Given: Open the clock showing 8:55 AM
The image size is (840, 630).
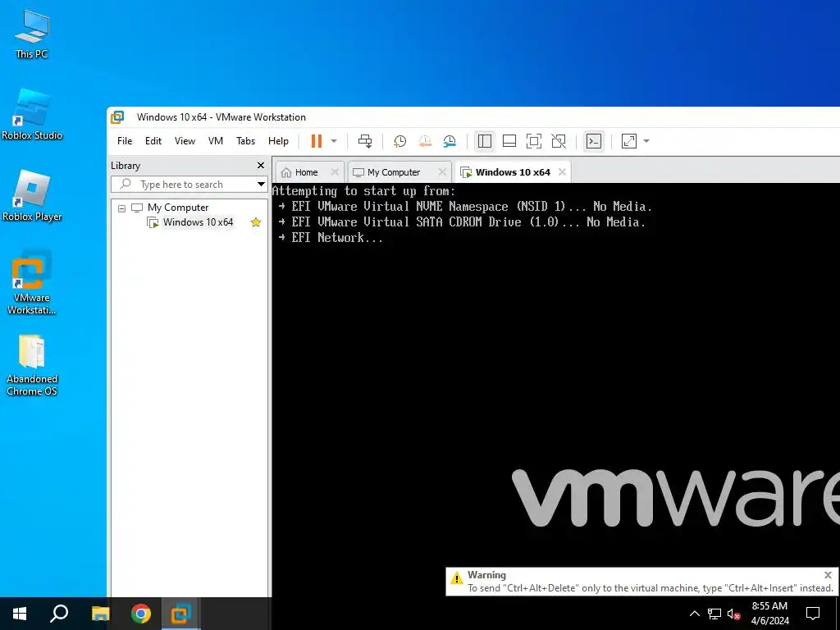Looking at the screenshot, I should (x=769, y=614).
